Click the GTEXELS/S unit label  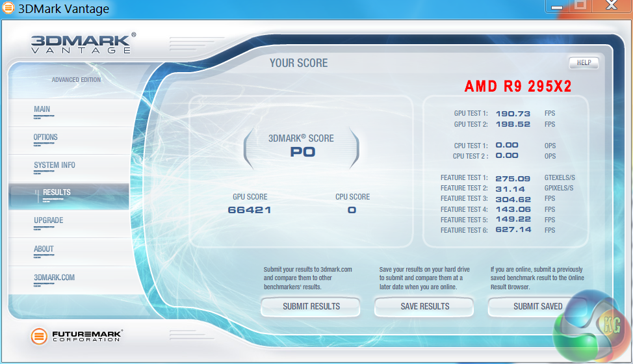pyautogui.click(x=560, y=177)
